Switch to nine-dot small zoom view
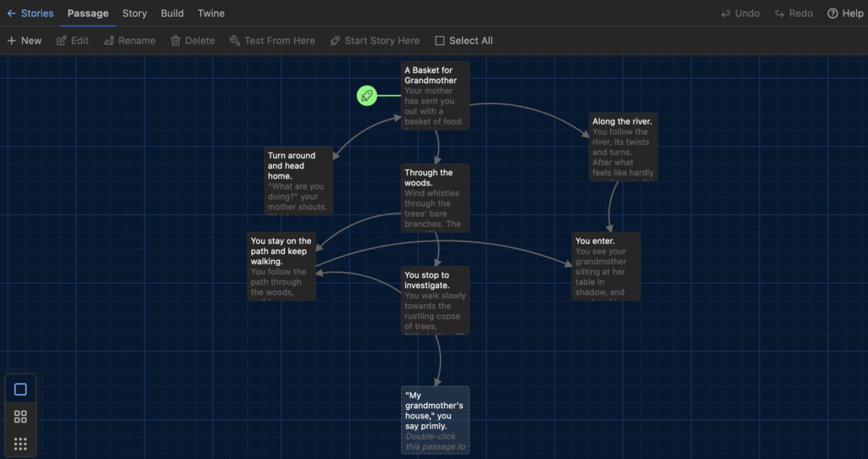The image size is (868, 459). click(x=20, y=444)
